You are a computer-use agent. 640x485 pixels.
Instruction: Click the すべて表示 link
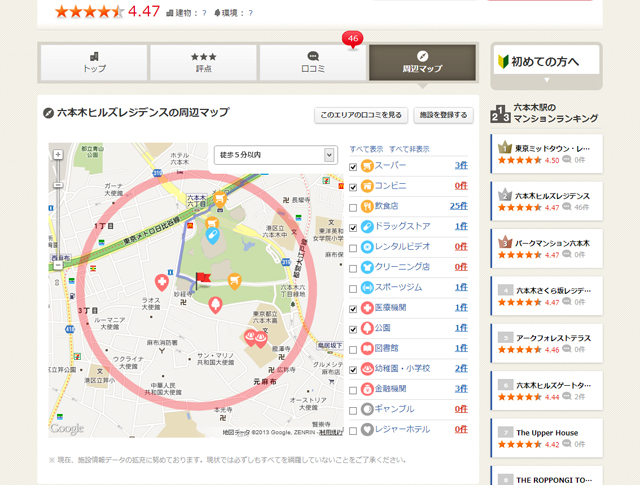(x=366, y=149)
